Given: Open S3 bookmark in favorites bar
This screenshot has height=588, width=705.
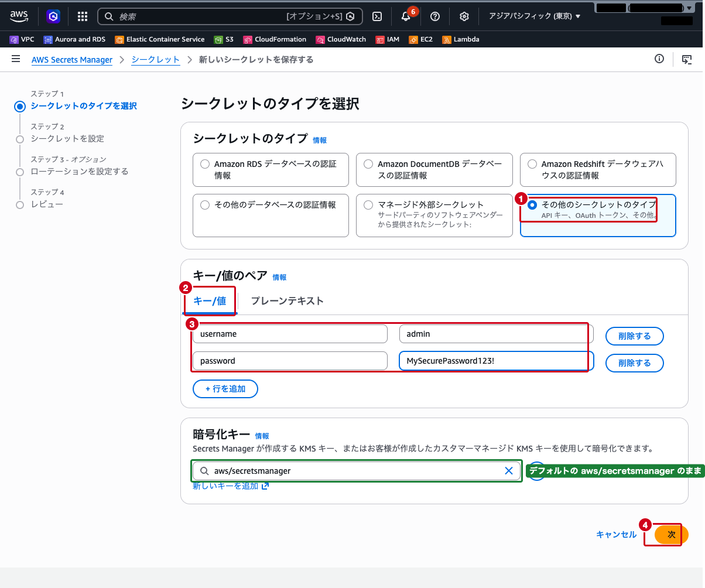Looking at the screenshot, I should click(224, 39).
